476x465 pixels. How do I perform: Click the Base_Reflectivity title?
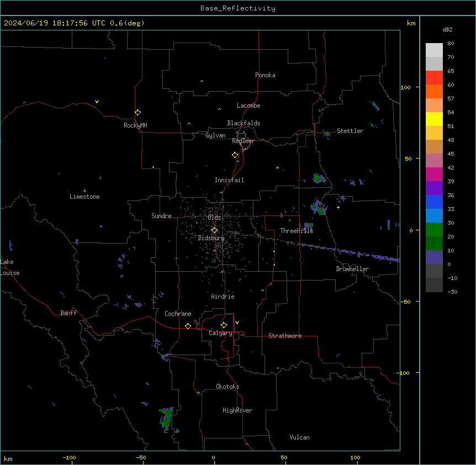(x=238, y=8)
